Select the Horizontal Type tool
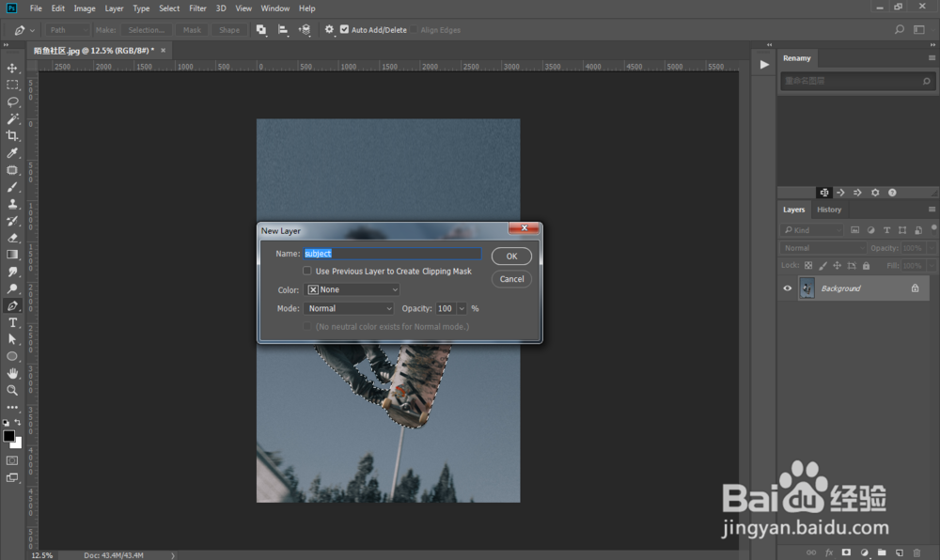Image resolution: width=940 pixels, height=560 pixels. tap(12, 322)
